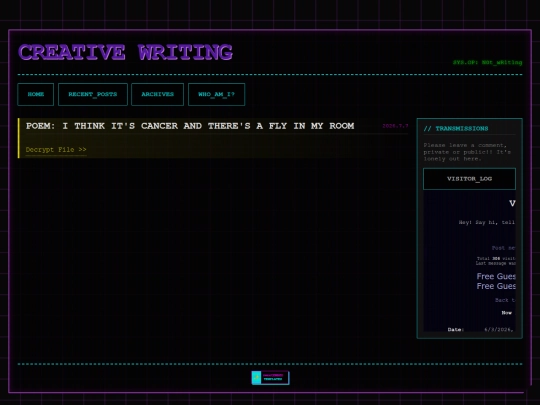The width and height of the screenshot is (540, 405).
Task: Click the template credit badge in footer
Action: [x=270, y=377]
